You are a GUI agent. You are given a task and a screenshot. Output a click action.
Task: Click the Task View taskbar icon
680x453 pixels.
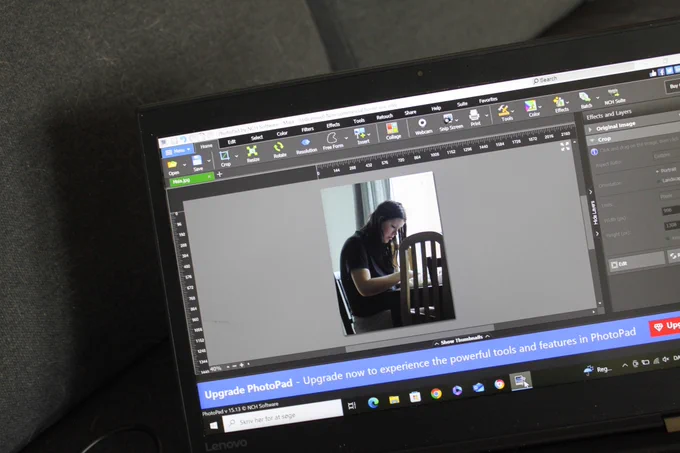[352, 406]
